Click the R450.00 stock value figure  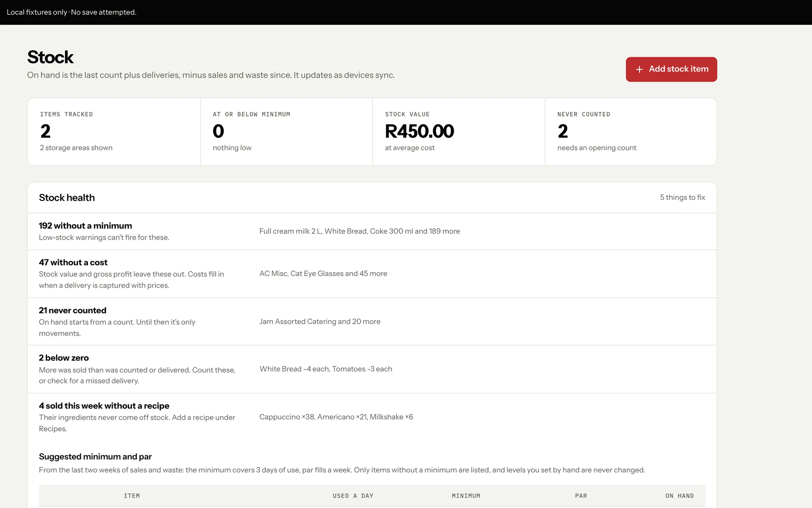click(x=420, y=131)
